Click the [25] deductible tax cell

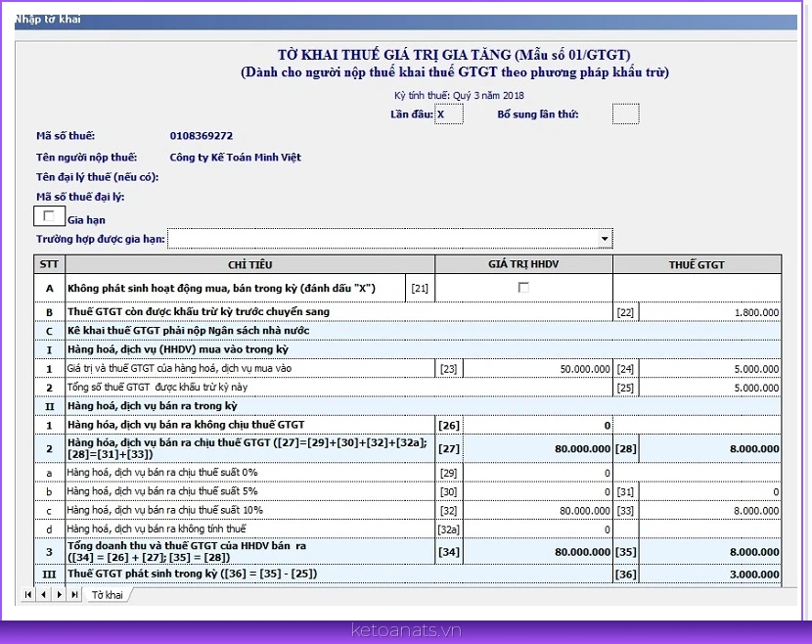(x=709, y=388)
